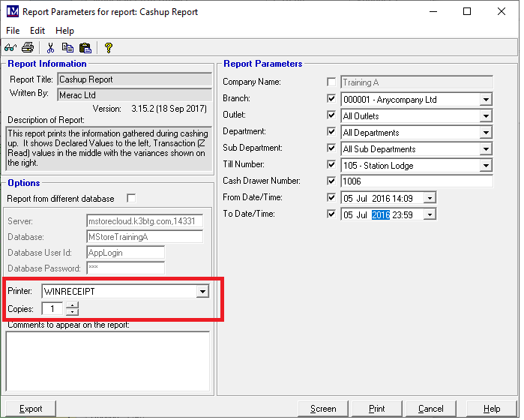Decrease the Copies count with down arrow
The height and width of the screenshot is (420, 524).
coord(72,312)
